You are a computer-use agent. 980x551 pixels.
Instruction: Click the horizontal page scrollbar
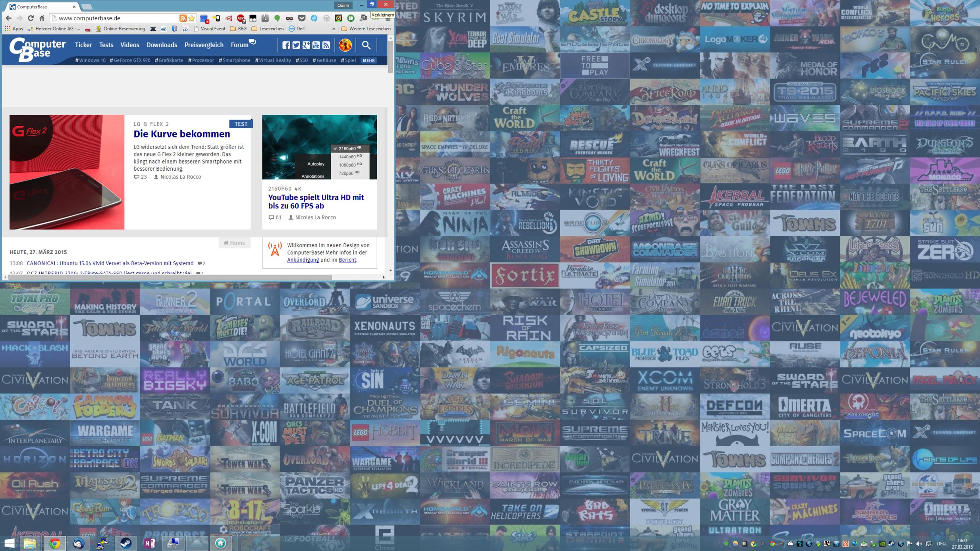(171, 277)
